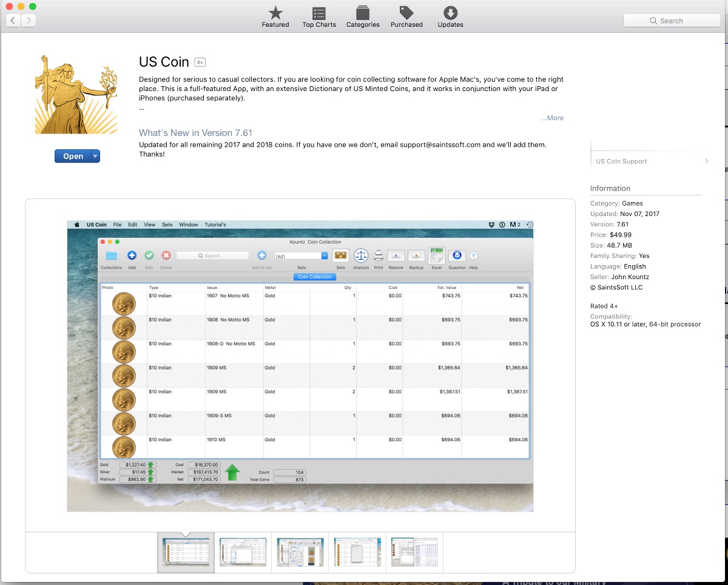The height and width of the screenshot is (585, 728).
Task: Click "Size: 48.7 MB" info line
Action: (x=611, y=245)
